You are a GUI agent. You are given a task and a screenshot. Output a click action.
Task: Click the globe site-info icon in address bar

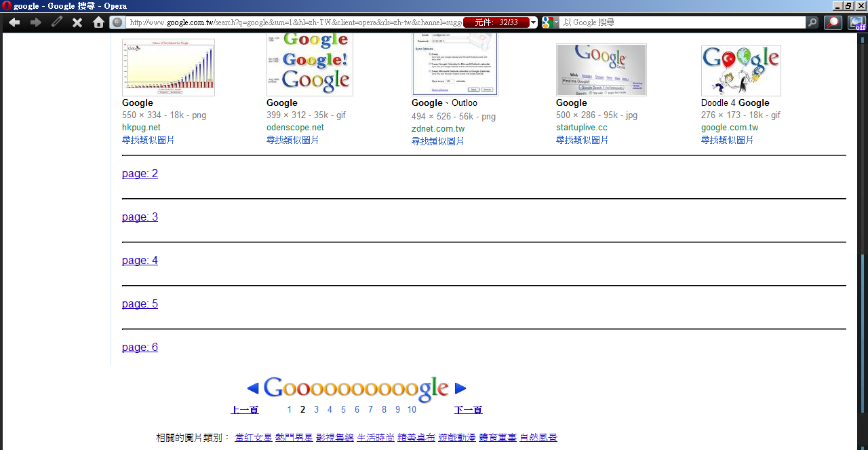[117, 22]
